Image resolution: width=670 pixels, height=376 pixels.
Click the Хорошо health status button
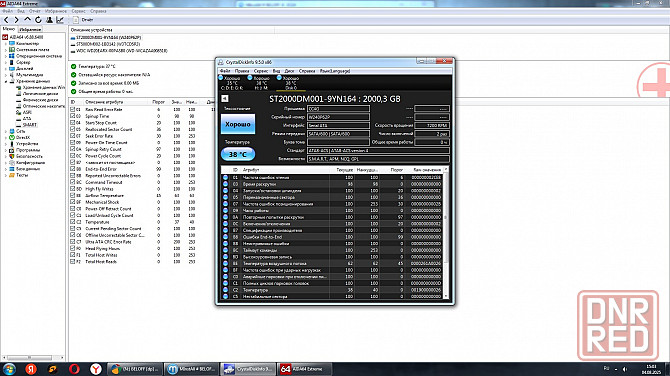238,124
